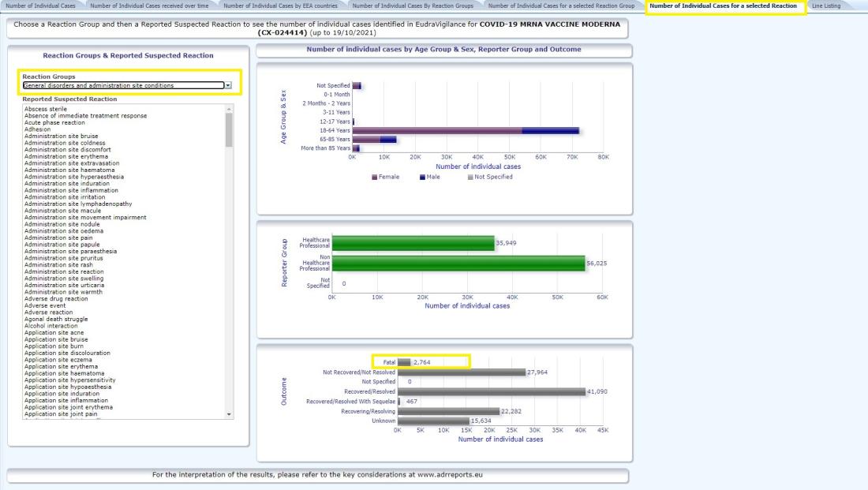
Task: Switch to the Number of Individual Cases tab
Action: pos(40,6)
